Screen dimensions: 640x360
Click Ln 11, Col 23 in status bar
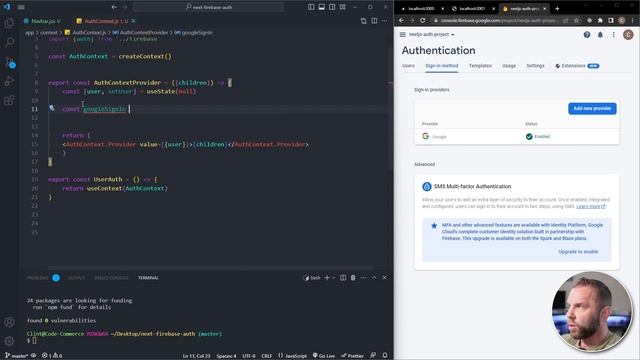coord(196,356)
